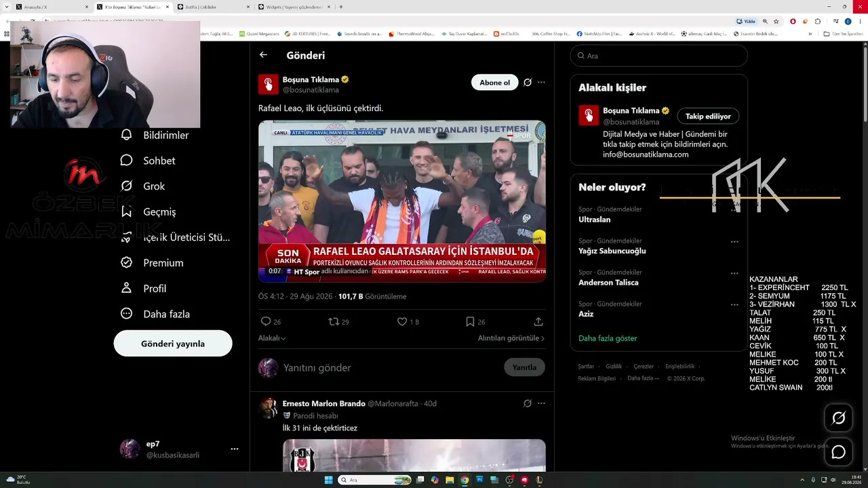Click the Görüntüleme view count on the post
The height and width of the screenshot is (488, 868).
(x=372, y=296)
